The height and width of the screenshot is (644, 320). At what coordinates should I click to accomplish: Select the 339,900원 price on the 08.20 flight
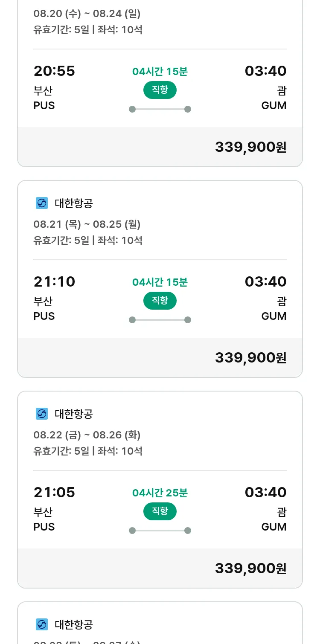point(250,147)
